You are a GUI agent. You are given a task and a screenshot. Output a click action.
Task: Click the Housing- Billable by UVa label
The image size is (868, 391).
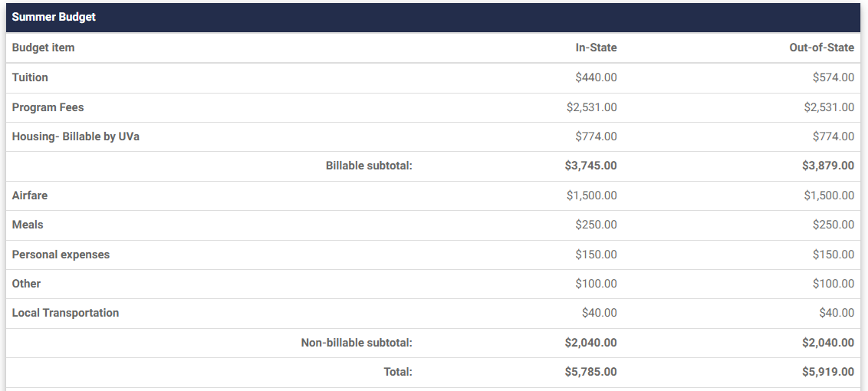(x=75, y=136)
